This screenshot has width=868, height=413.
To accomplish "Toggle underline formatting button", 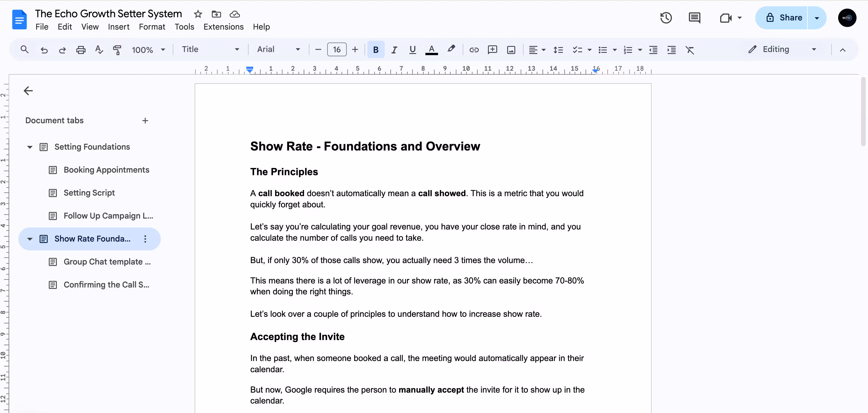I will pos(412,50).
